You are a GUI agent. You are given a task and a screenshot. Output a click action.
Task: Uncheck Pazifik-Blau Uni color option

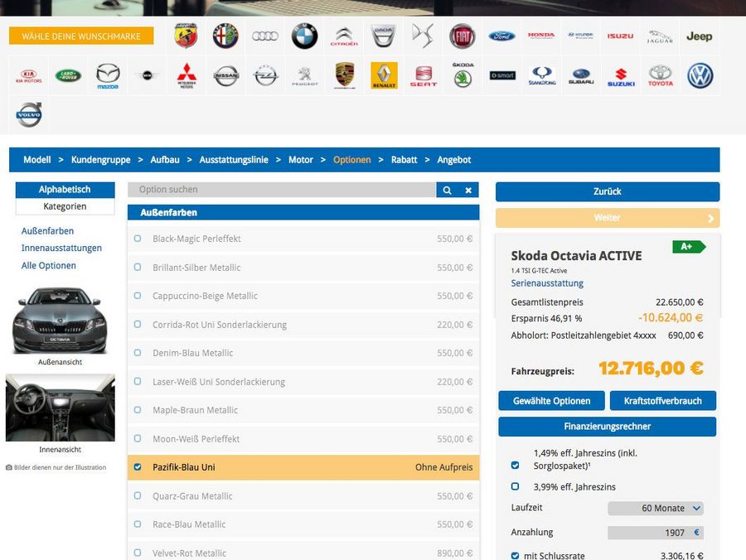pos(138,467)
